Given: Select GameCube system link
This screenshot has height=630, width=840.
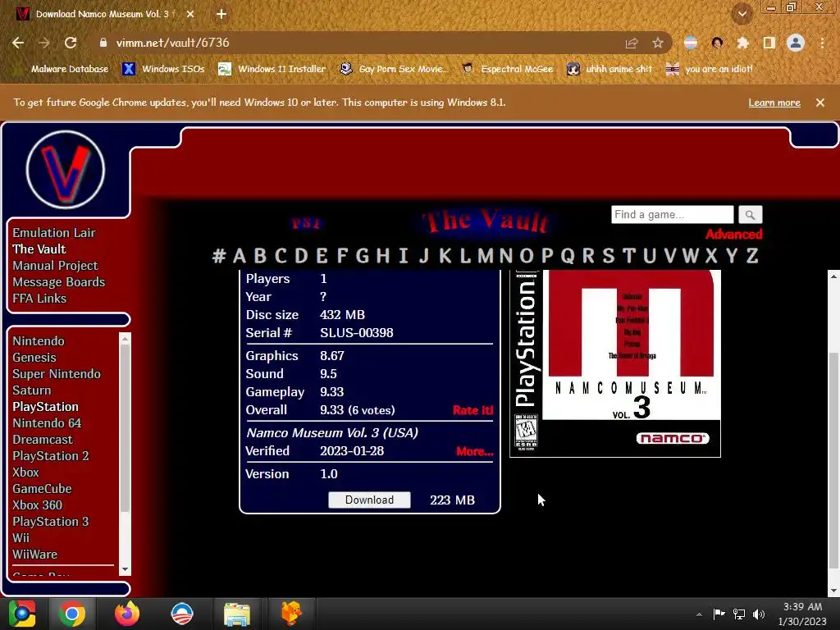Looking at the screenshot, I should click(43, 489).
